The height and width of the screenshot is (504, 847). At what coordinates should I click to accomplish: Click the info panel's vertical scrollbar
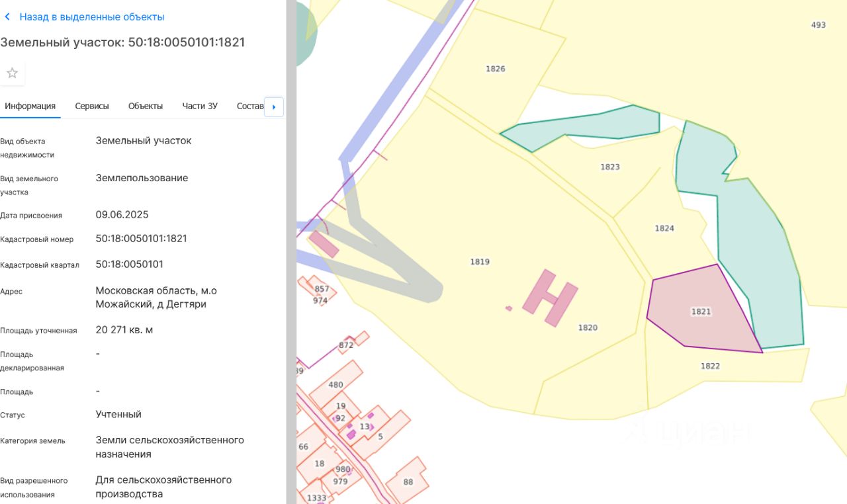[291, 251]
